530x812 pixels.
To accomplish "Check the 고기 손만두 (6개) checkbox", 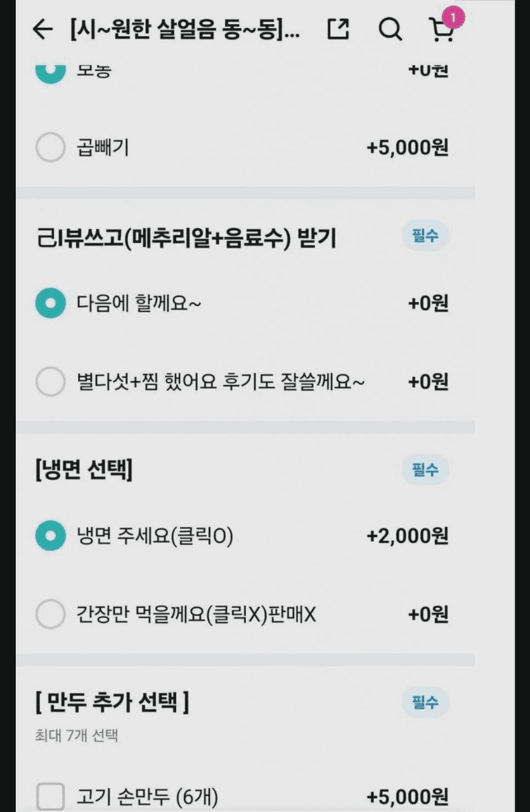I will pyautogui.click(x=50, y=797).
